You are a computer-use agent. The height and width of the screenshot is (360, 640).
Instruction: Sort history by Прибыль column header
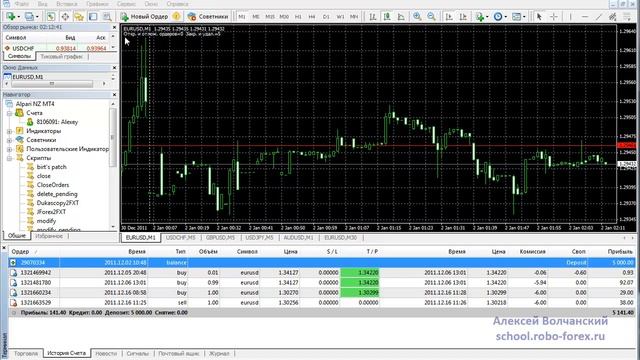(x=620, y=252)
